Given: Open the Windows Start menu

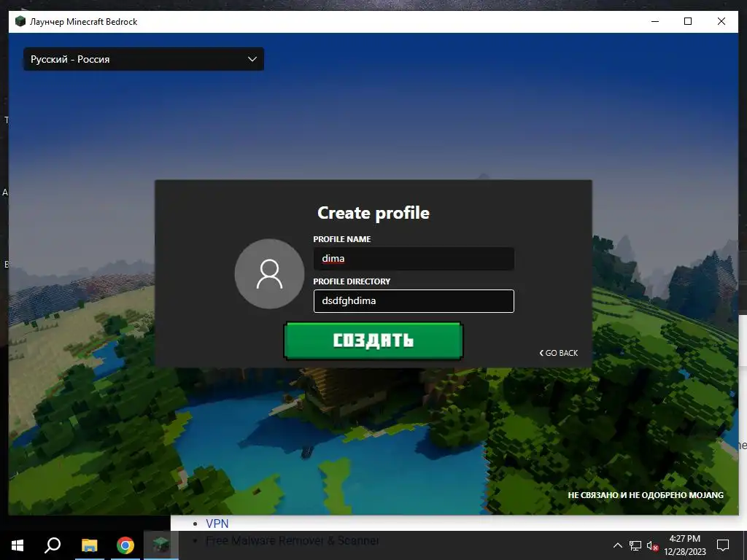Looking at the screenshot, I should [18, 545].
